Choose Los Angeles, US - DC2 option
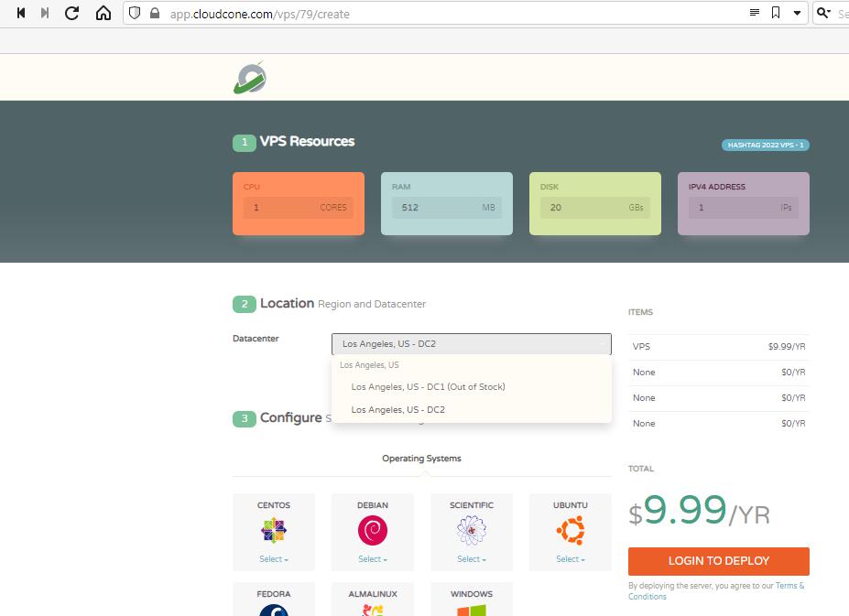Image resolution: width=849 pixels, height=616 pixels. coord(471,410)
